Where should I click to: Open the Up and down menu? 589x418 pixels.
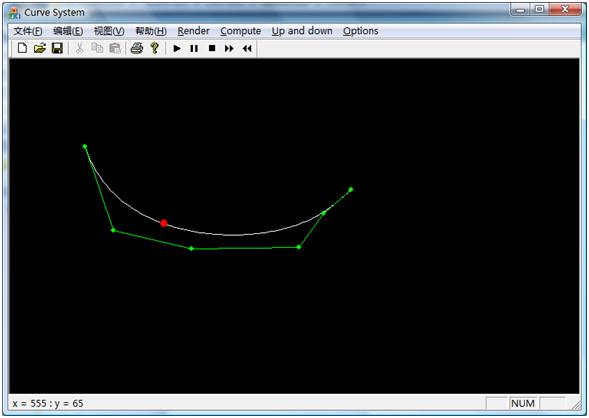[302, 31]
